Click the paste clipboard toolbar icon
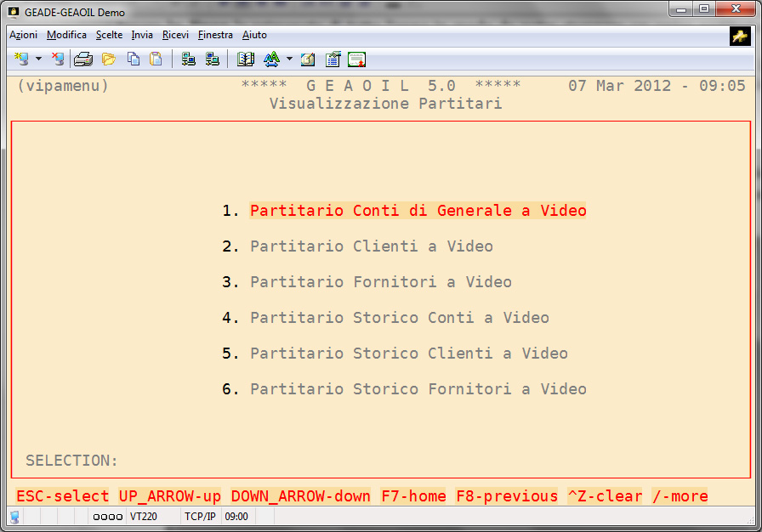 (x=156, y=59)
